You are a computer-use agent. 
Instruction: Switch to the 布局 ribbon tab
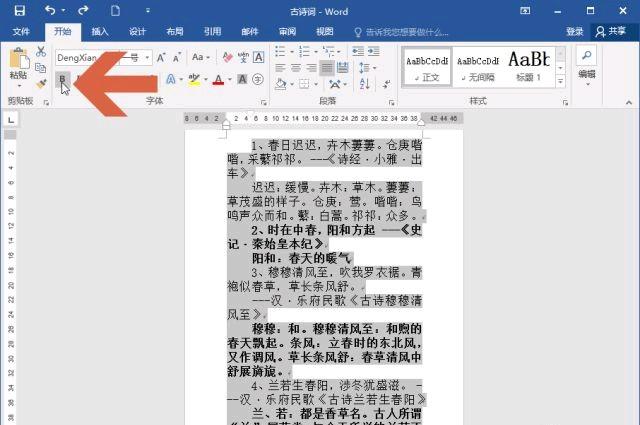(x=175, y=31)
